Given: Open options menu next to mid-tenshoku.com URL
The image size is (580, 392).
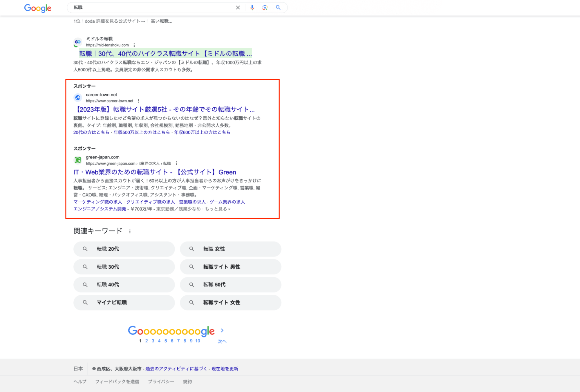Looking at the screenshot, I should tap(134, 45).
